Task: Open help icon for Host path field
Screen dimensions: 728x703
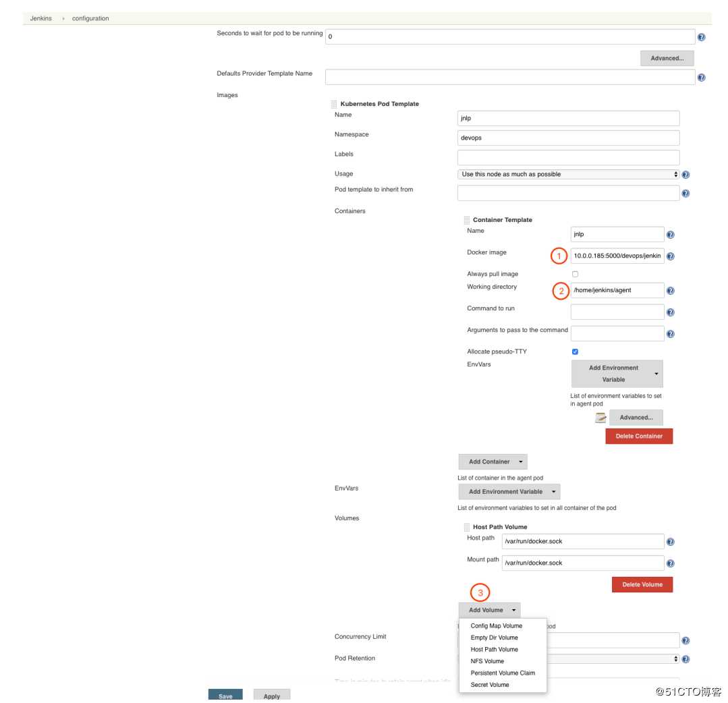Action: point(671,542)
